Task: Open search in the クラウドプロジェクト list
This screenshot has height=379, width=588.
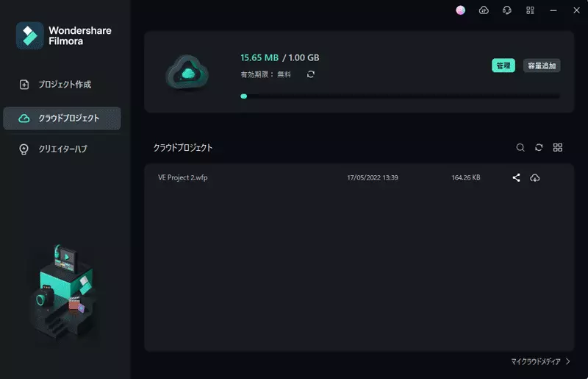Action: tap(520, 148)
